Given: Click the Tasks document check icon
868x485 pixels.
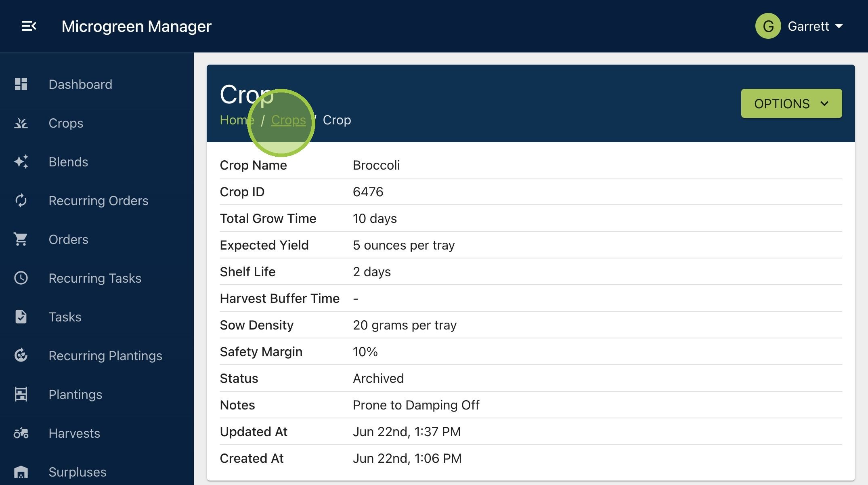Looking at the screenshot, I should click(21, 317).
